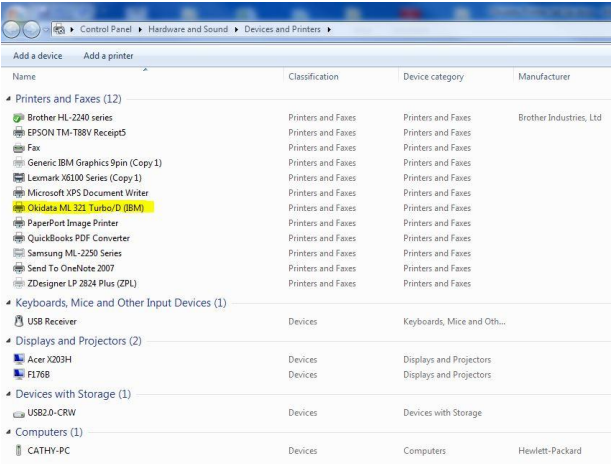Screen dimensions: 613x464
Task: Select ZDesigner LP 2824 Plus icon
Action: point(19,283)
